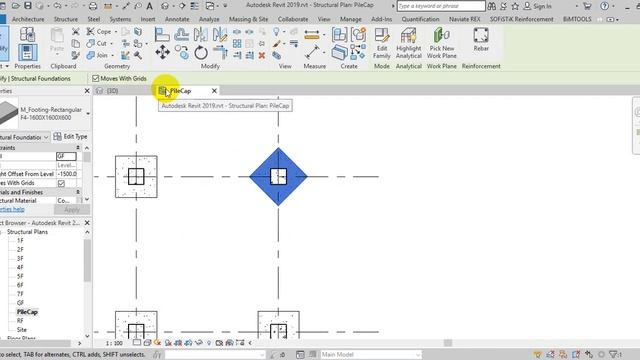The image size is (640, 360).
Task: Click Highlight Analytical button
Action: click(x=409, y=44)
